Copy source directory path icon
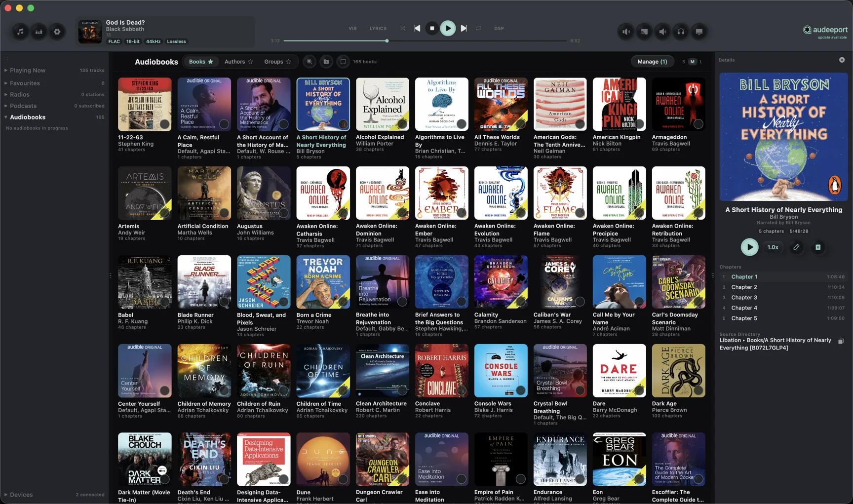 pyautogui.click(x=841, y=341)
